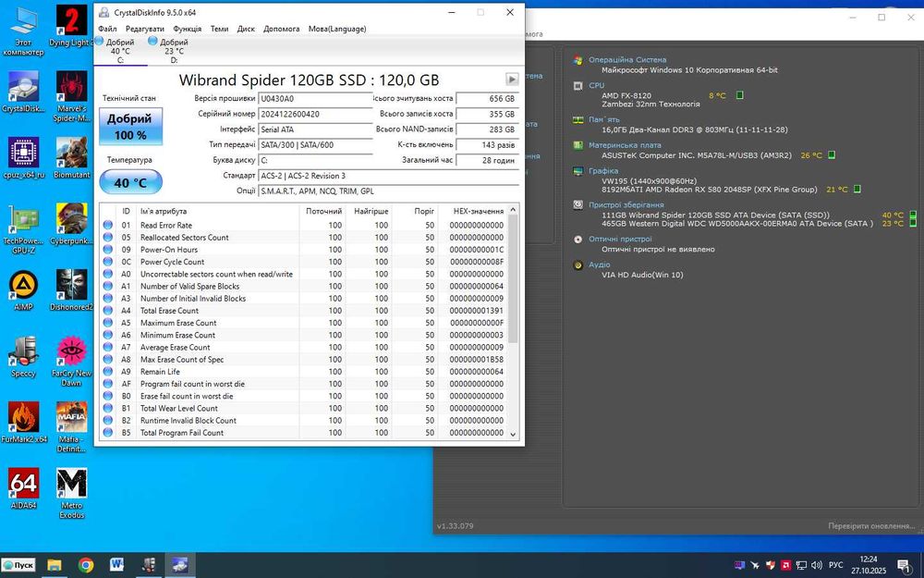
Task: Launch cpuz_x64_ru desktop shortcut
Action: (24, 158)
